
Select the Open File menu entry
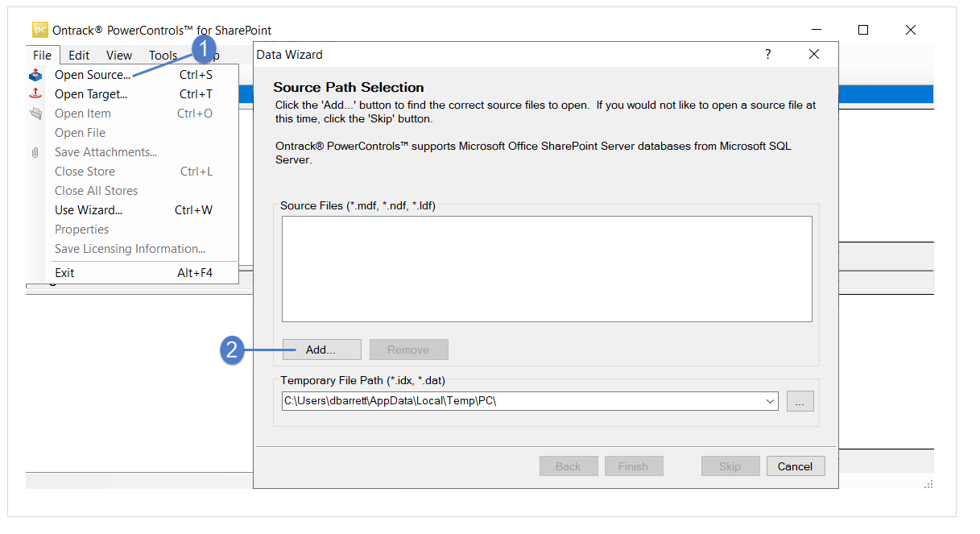pyautogui.click(x=133, y=133)
